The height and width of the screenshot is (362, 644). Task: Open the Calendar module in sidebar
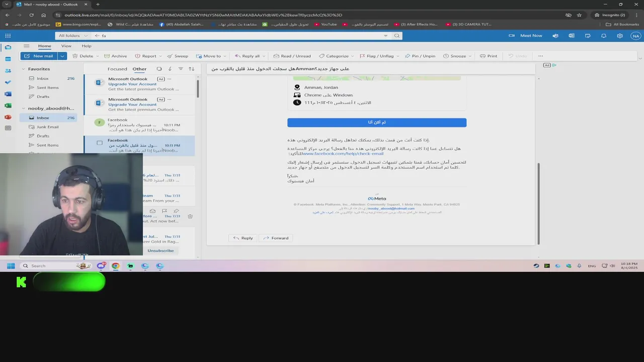tap(8, 59)
